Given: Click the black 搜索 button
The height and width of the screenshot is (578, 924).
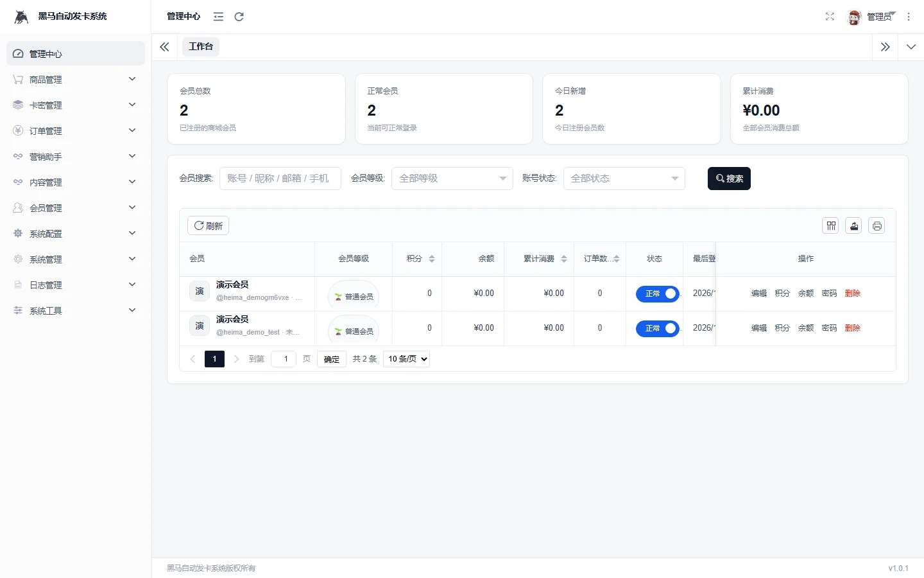Looking at the screenshot, I should 729,179.
